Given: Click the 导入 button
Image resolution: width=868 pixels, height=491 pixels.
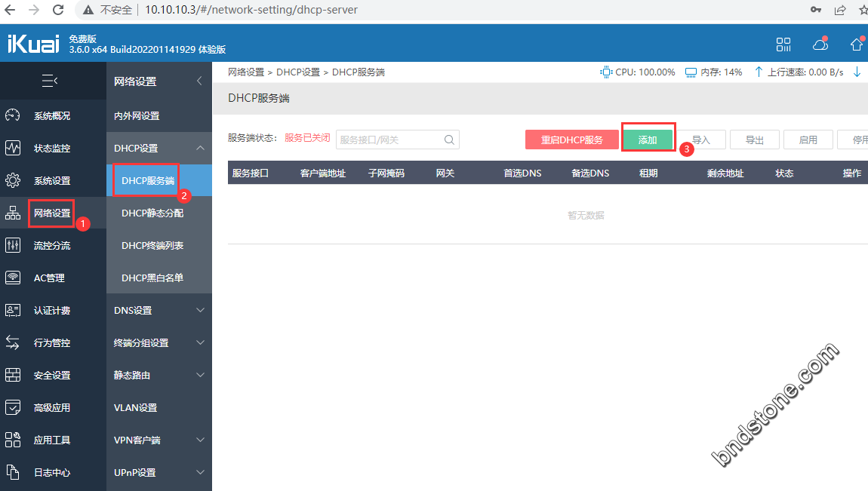Looking at the screenshot, I should tap(701, 140).
